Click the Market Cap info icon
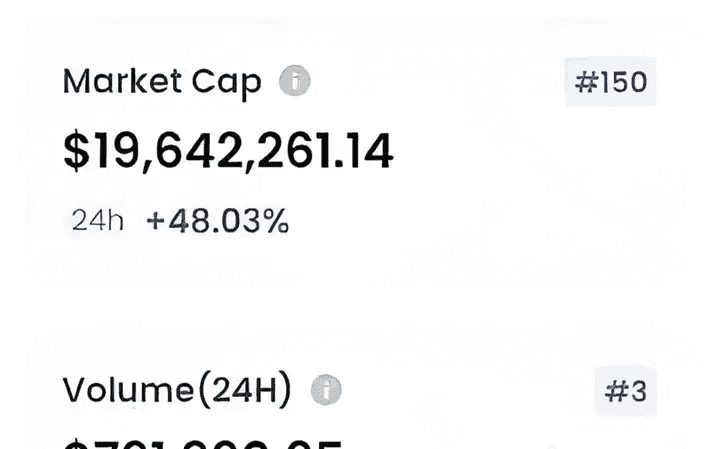This screenshot has height=449, width=720. point(294,81)
